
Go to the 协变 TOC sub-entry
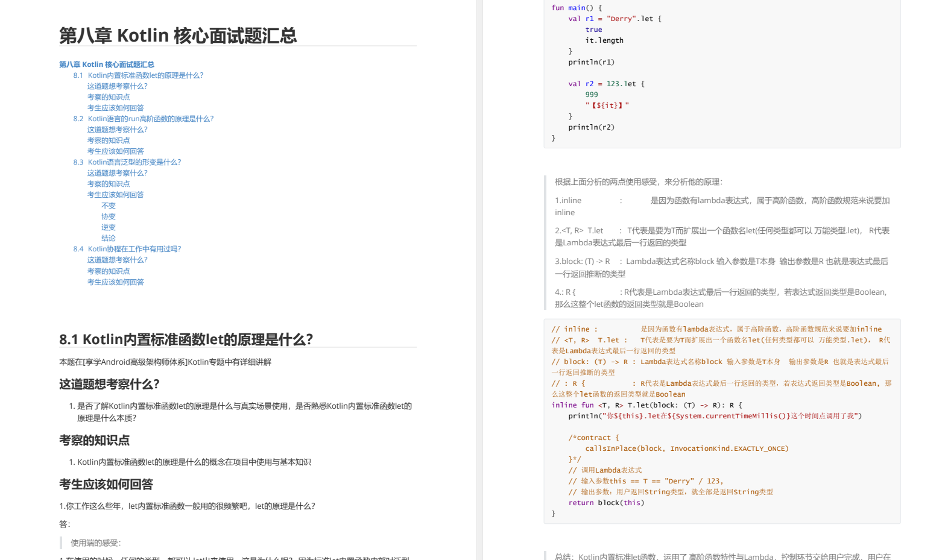click(x=109, y=216)
